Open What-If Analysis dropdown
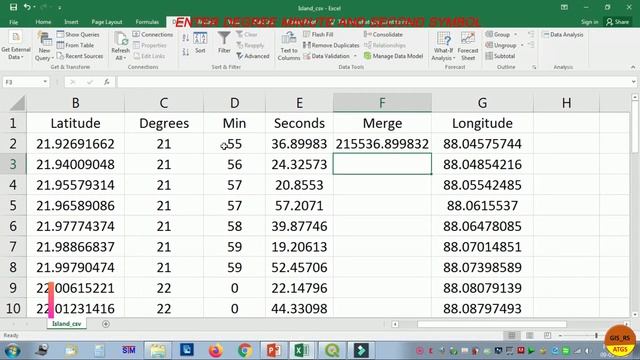Viewport: 640px width, 360px height. pos(443,46)
